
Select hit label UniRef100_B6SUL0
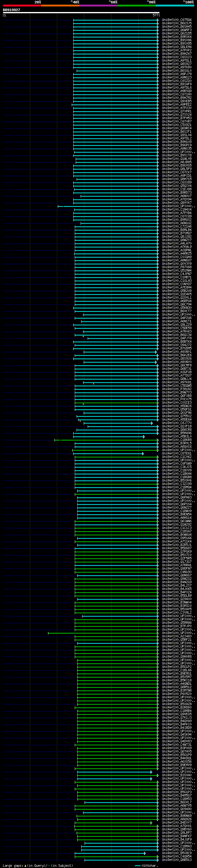pos(177,71)
